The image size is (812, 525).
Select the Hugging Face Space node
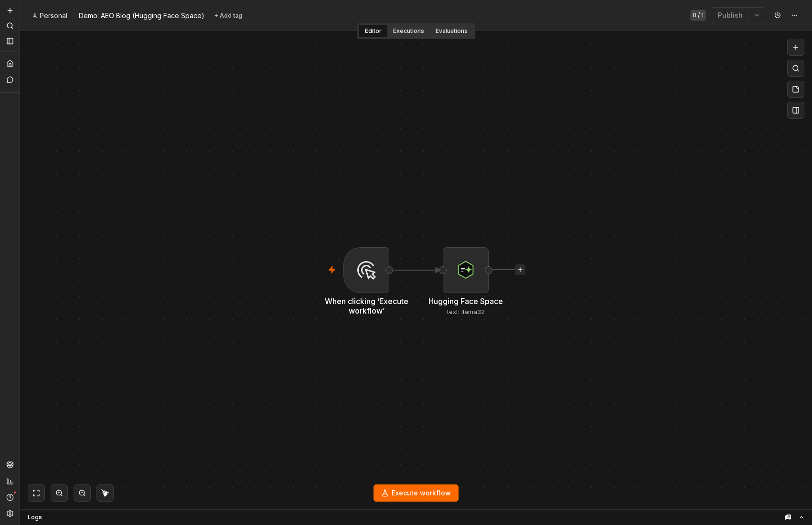(x=466, y=270)
